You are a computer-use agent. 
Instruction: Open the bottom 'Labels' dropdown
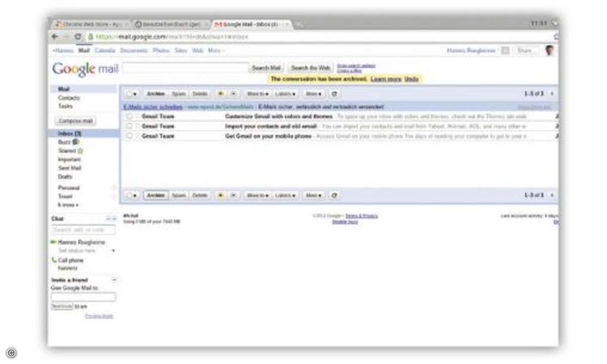coord(285,195)
